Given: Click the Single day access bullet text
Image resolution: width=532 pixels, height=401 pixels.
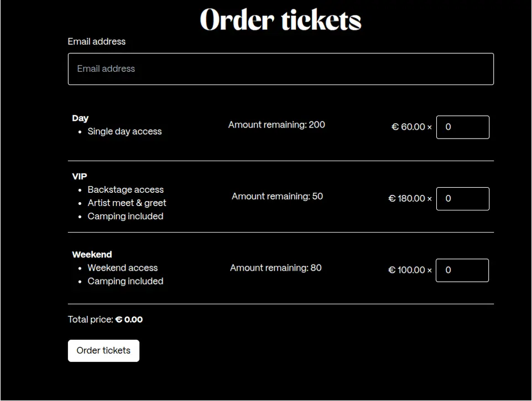Looking at the screenshot, I should point(124,131).
